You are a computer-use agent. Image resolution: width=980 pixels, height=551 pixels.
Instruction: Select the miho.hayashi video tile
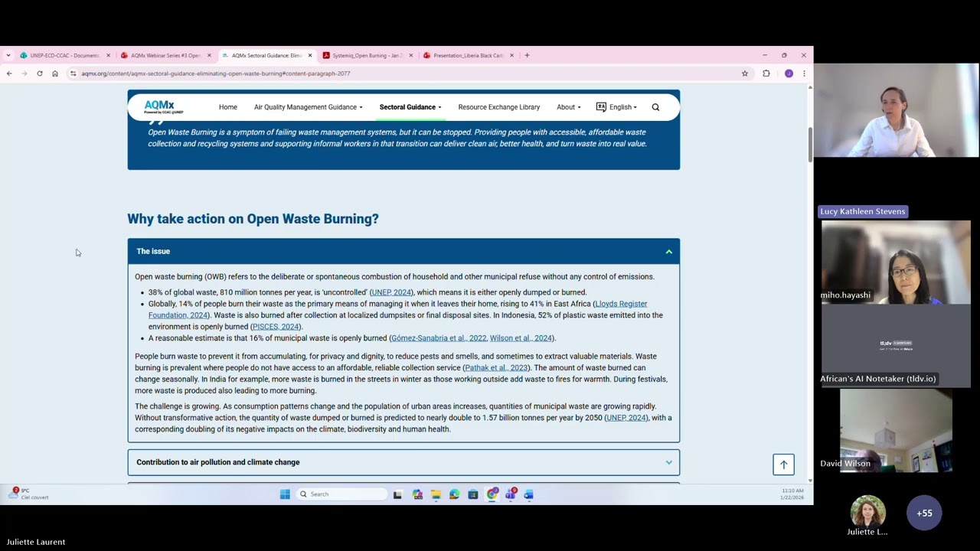896,262
